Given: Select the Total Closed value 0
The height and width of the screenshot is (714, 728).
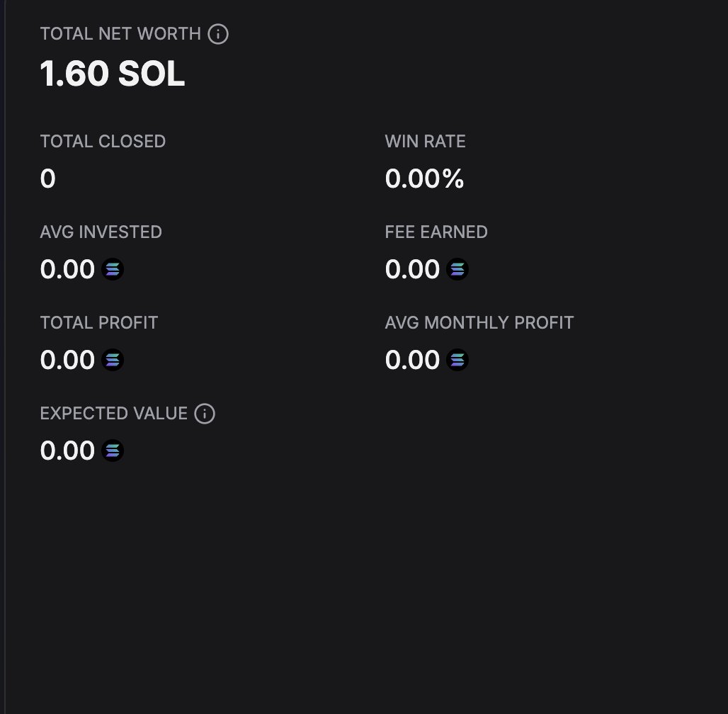Looking at the screenshot, I should [x=48, y=178].
